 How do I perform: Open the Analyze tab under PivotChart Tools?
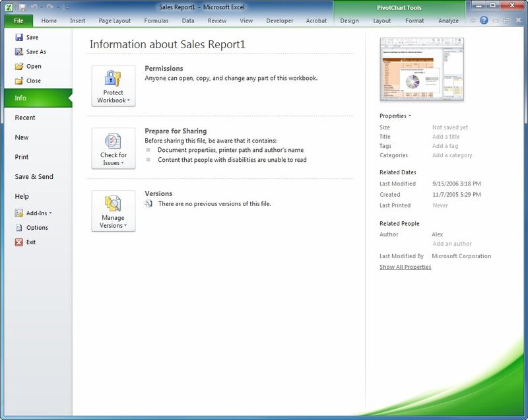pyautogui.click(x=448, y=21)
